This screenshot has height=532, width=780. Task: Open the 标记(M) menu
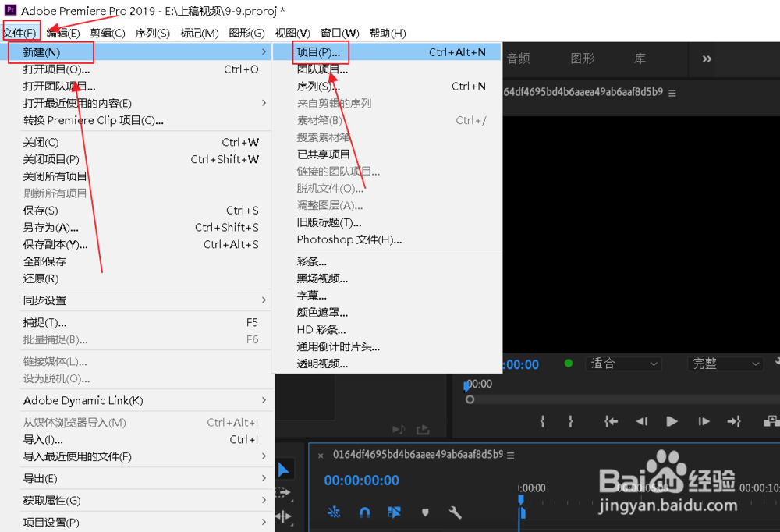click(x=200, y=33)
